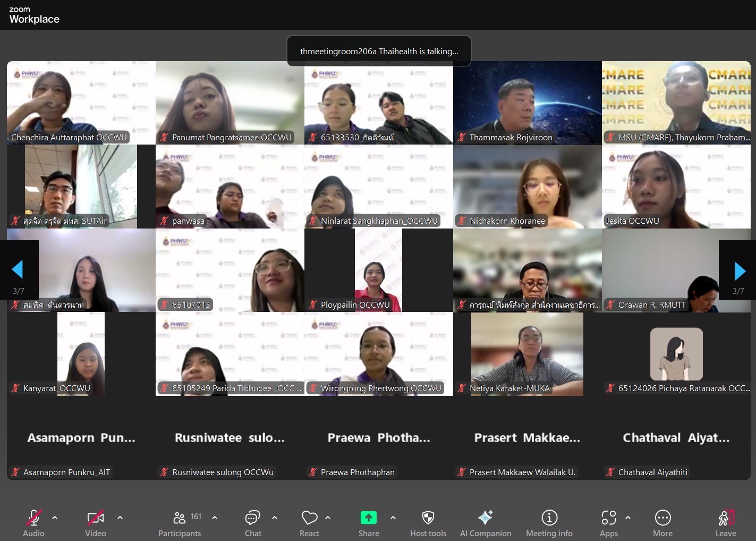Start screen sharing with Share button

(368, 523)
